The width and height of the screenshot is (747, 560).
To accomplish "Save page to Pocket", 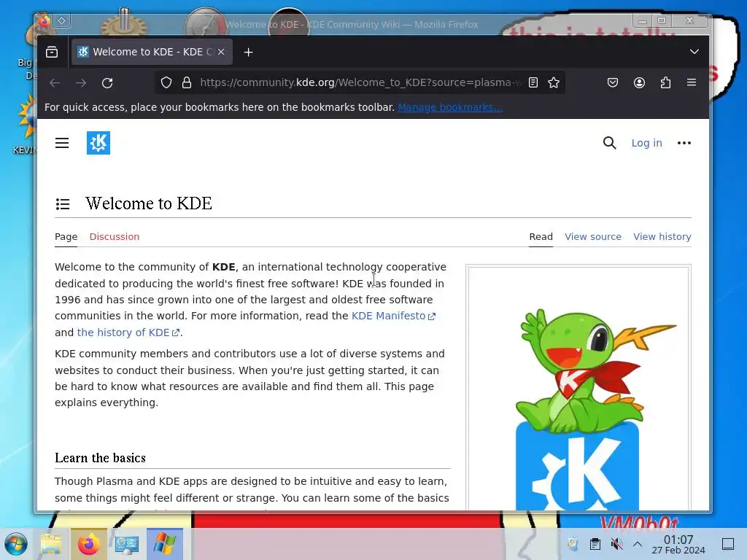I will (x=613, y=83).
